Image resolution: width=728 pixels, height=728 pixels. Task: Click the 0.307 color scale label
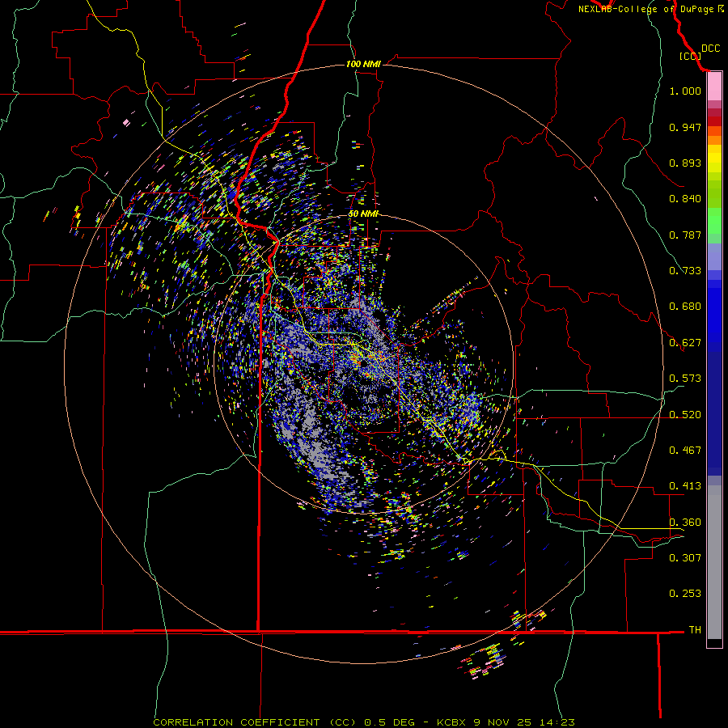(685, 557)
